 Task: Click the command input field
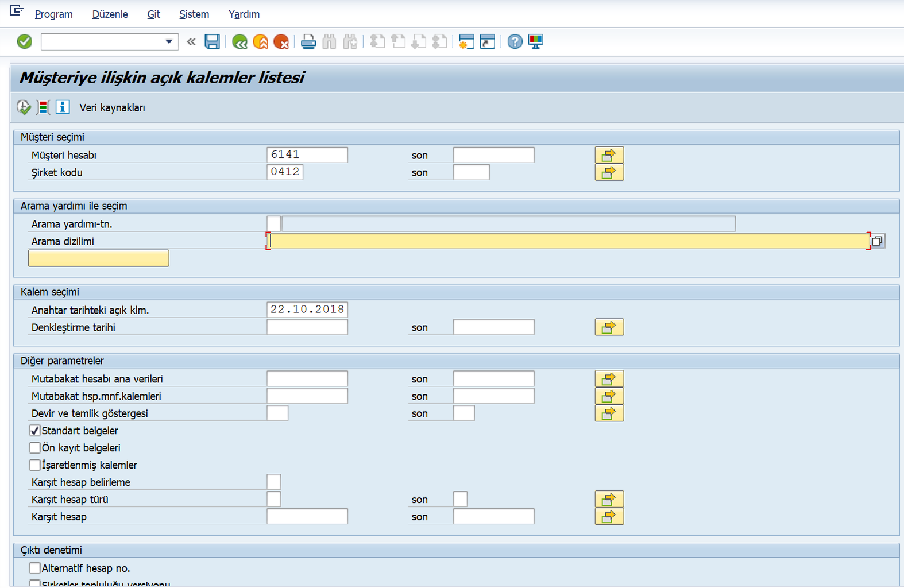(102, 41)
